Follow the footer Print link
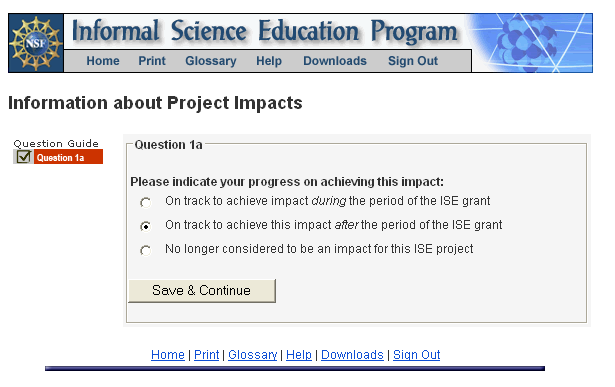The height and width of the screenshot is (387, 615). pos(206,354)
